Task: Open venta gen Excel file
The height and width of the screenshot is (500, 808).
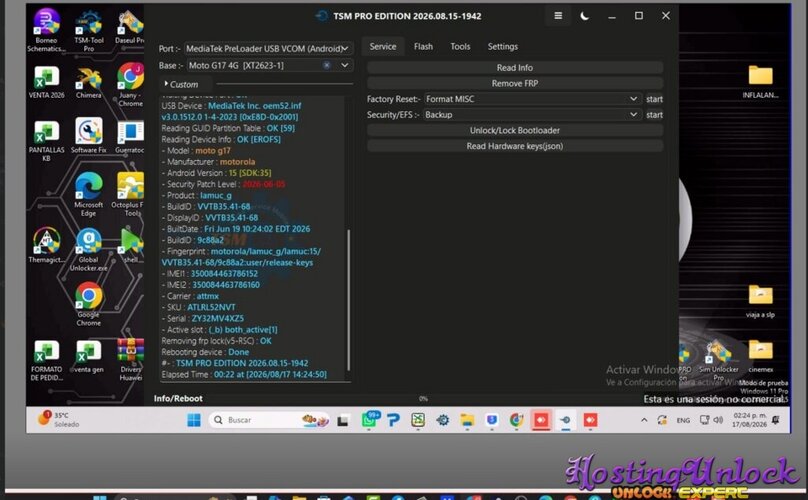Action: click(x=89, y=356)
